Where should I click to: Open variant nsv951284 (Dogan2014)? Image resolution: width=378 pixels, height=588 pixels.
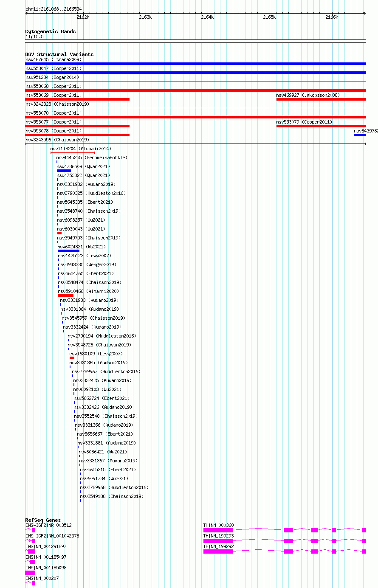point(195,81)
